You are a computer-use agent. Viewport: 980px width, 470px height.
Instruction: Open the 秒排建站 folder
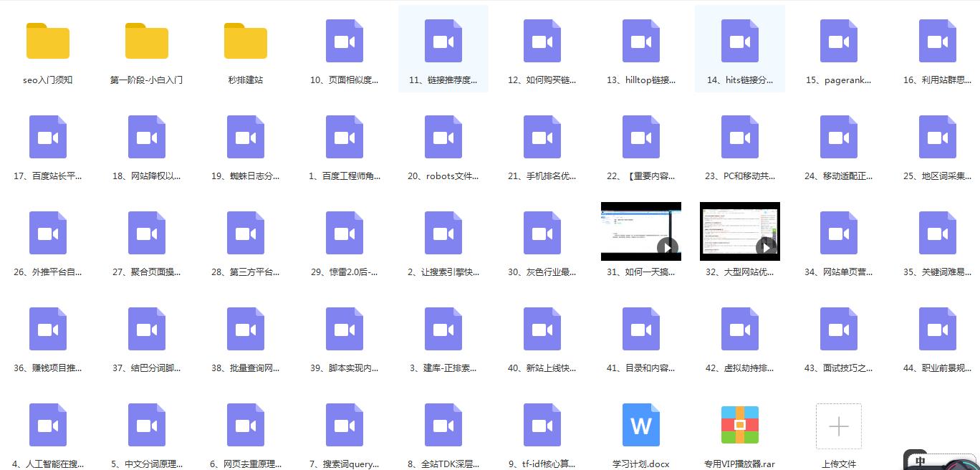tap(245, 41)
